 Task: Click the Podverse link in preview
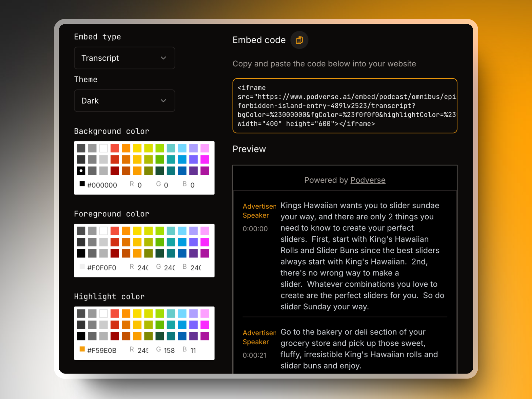click(x=368, y=180)
